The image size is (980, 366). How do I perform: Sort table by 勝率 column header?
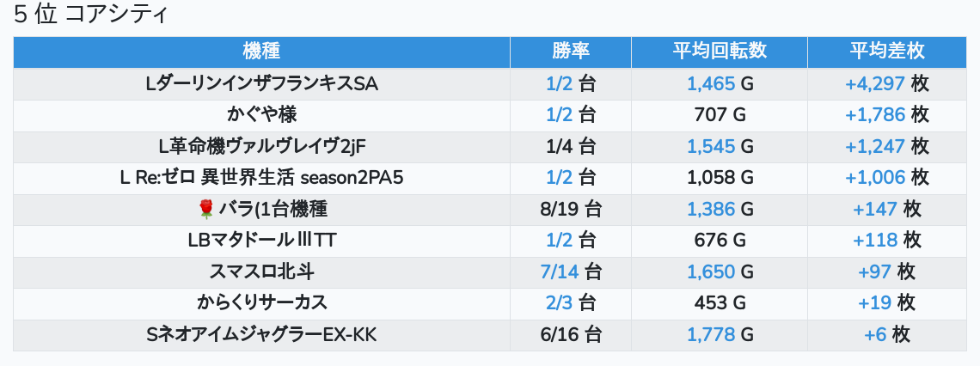570,52
